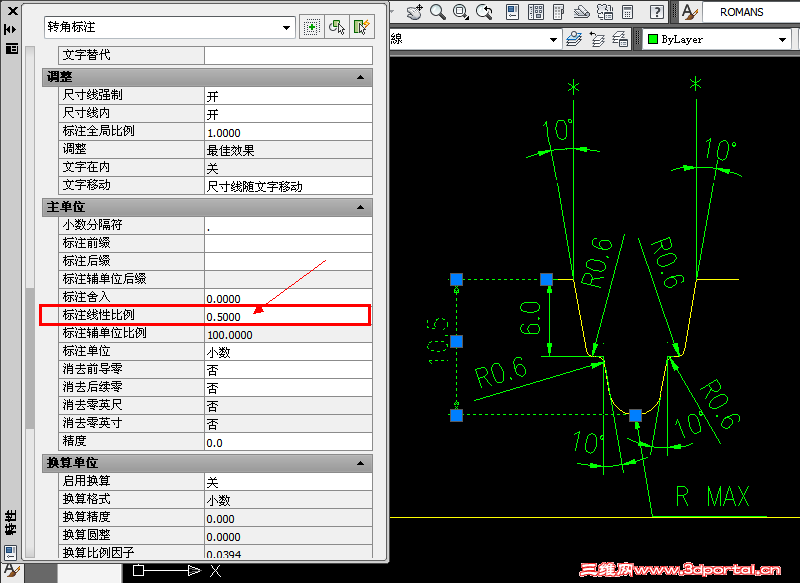Click the middle grip on dimension line
The image size is (800, 583).
457,341
